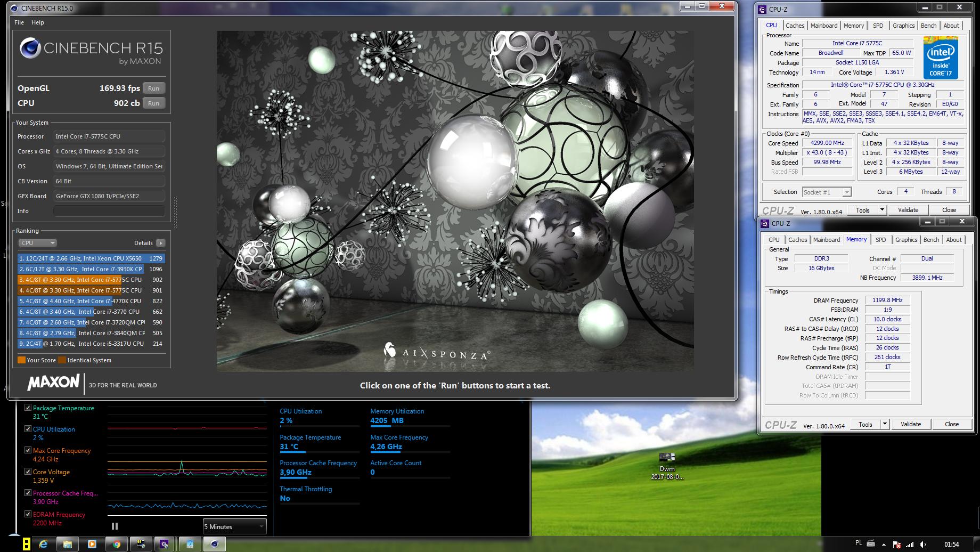Click Close button in lower CPU-Z window

click(x=952, y=424)
